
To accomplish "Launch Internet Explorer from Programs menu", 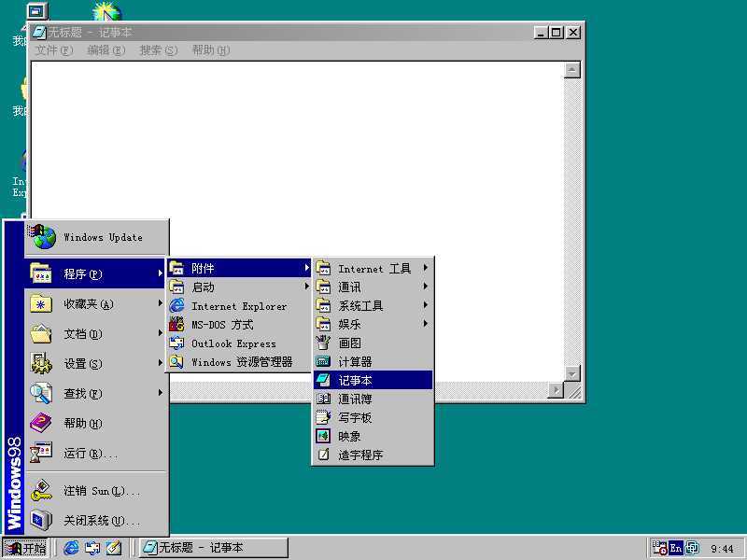I will [239, 306].
